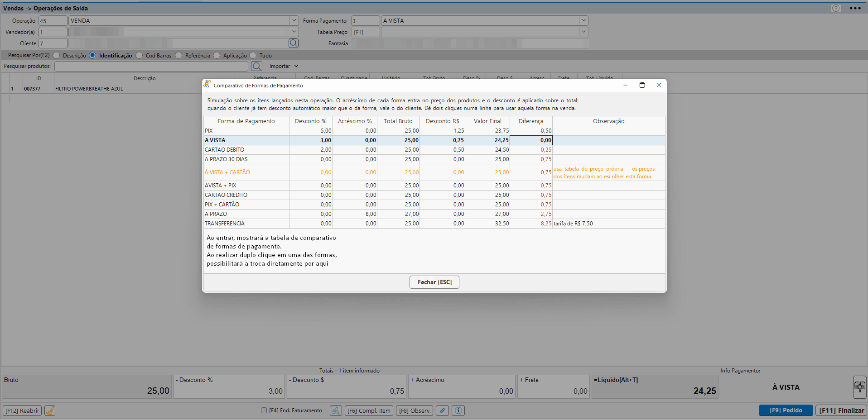
Task: Expand the Operação VENDA dropdown
Action: [x=294, y=20]
